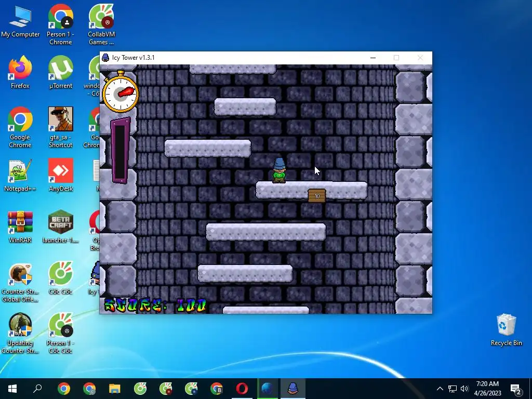532x399 pixels.
Task: Open the notification center with 2 alerts
Action: [516, 389]
